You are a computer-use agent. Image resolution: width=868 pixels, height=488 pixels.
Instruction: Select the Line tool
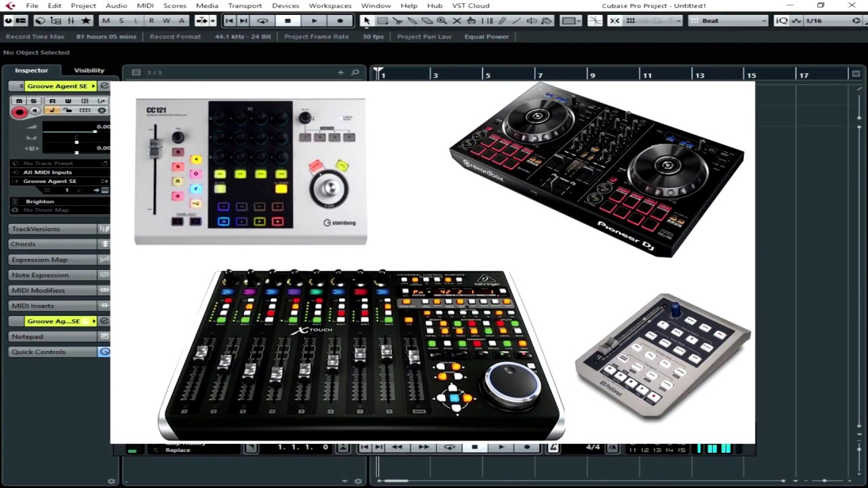click(x=517, y=21)
